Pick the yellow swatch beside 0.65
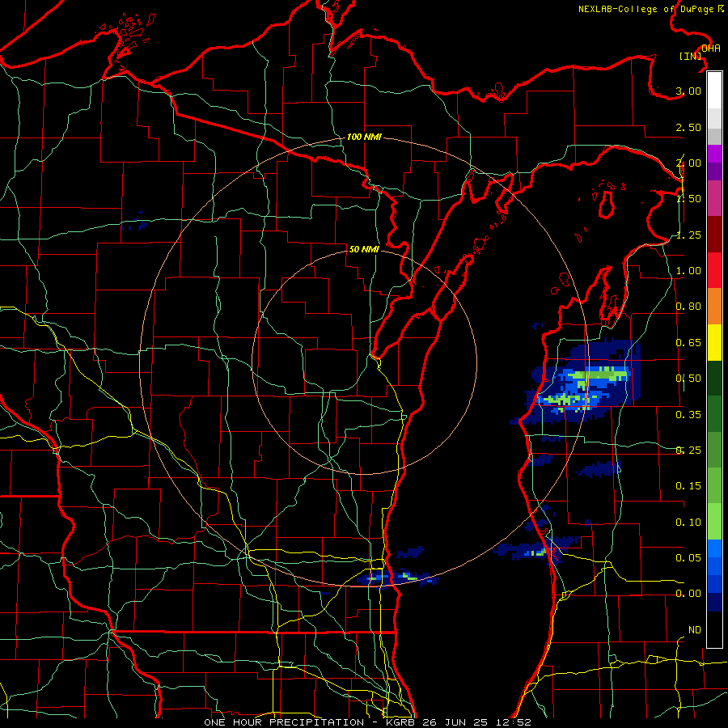 pyautogui.click(x=714, y=342)
